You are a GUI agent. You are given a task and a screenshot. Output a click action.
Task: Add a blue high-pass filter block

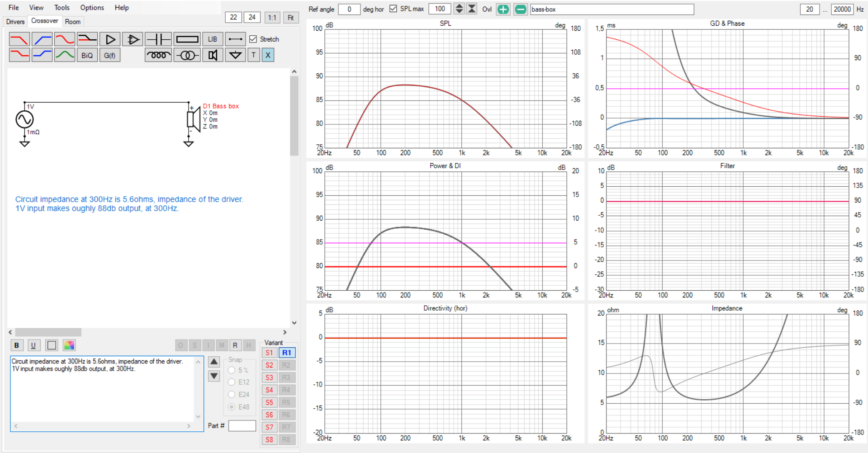point(42,39)
